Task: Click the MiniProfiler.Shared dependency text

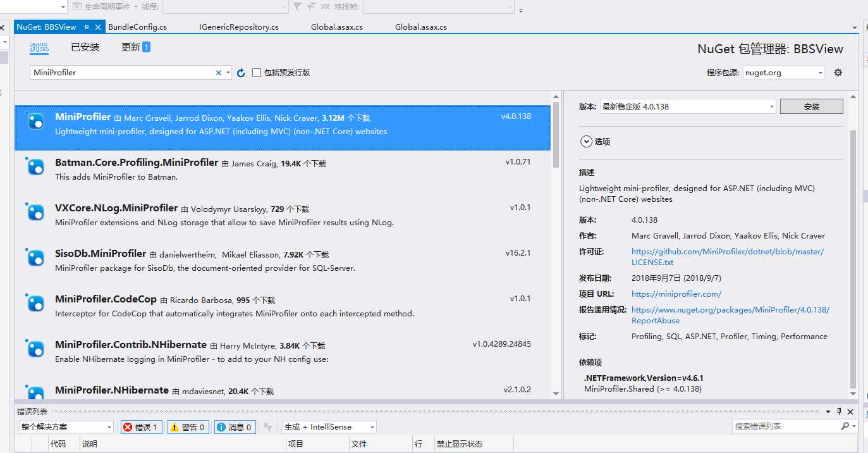Action: [x=643, y=389]
